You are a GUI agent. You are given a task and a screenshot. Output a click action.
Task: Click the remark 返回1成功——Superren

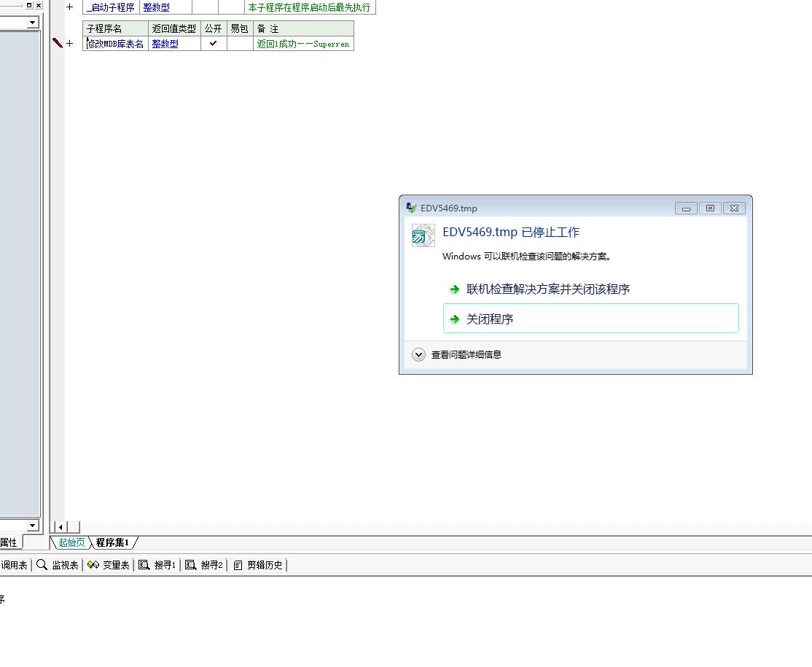tap(303, 44)
